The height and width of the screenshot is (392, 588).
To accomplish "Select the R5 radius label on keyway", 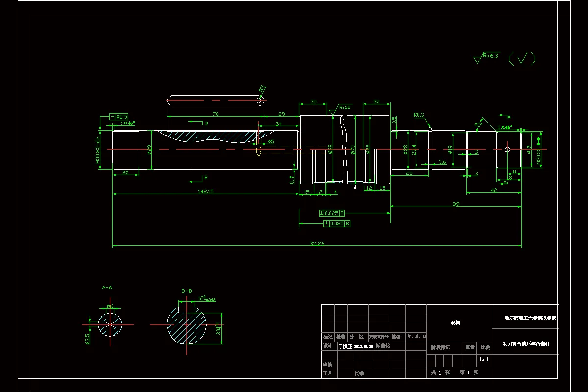I will [262, 89].
